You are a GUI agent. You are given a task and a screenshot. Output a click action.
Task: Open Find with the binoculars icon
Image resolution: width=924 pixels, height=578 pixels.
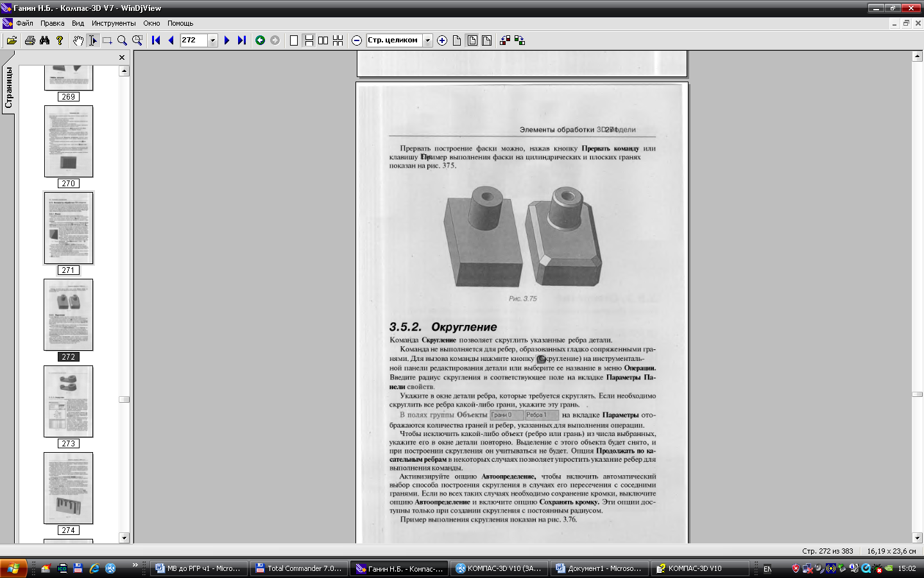[x=44, y=40]
